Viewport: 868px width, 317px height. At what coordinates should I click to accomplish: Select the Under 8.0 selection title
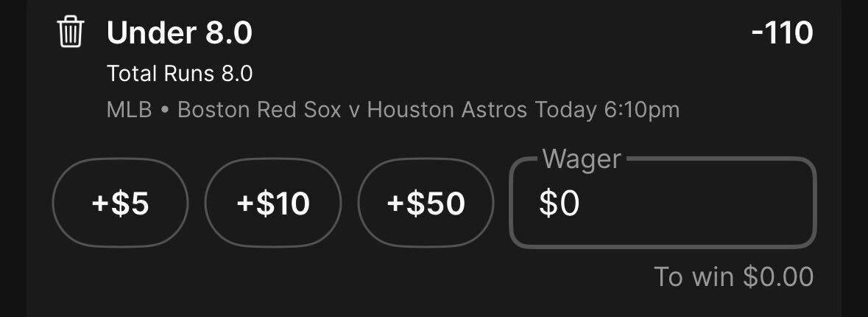[x=180, y=33]
